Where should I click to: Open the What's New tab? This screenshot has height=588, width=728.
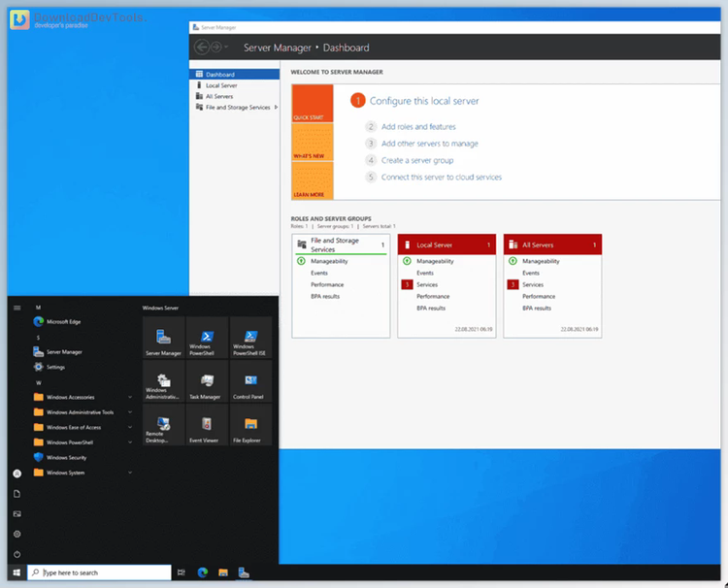(x=313, y=142)
